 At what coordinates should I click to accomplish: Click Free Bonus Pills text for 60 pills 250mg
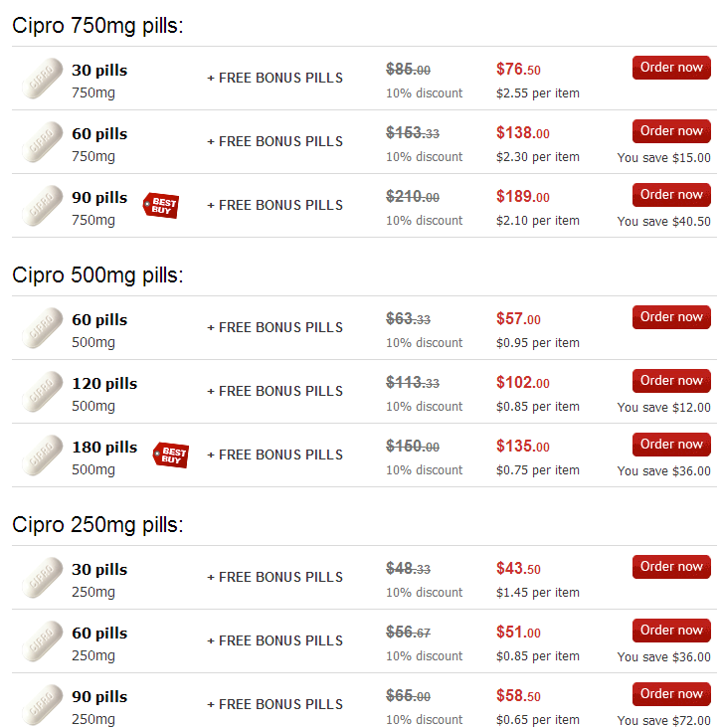click(x=274, y=640)
